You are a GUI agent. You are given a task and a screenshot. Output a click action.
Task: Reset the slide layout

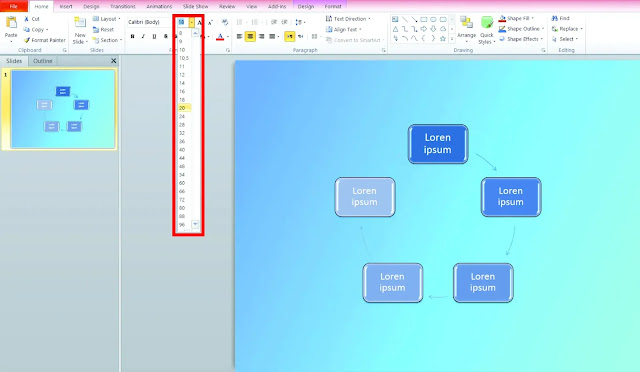103,29
